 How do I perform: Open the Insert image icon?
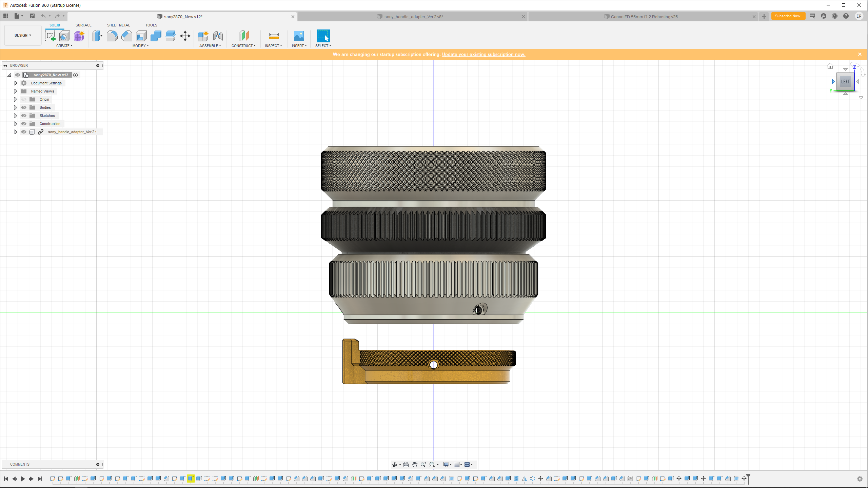point(299,36)
